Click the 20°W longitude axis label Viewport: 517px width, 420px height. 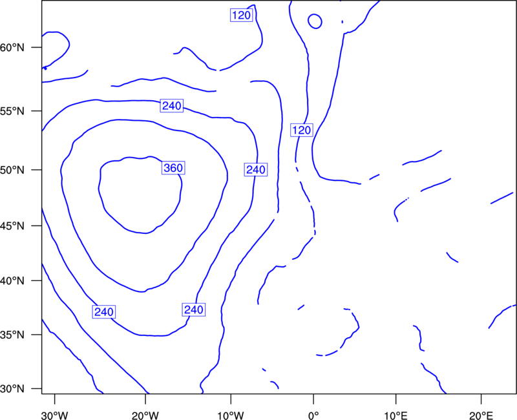click(x=145, y=415)
